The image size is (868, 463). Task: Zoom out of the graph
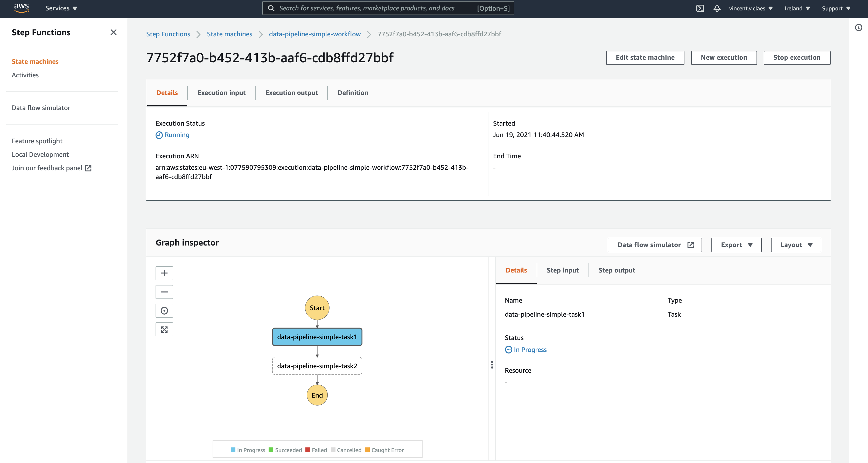tap(164, 292)
